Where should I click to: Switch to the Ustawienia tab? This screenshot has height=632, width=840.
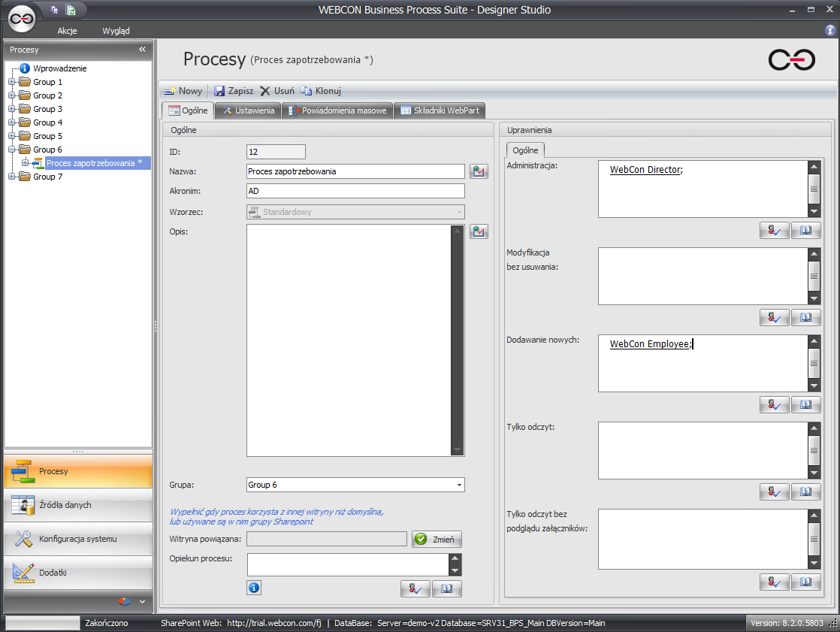coord(249,110)
